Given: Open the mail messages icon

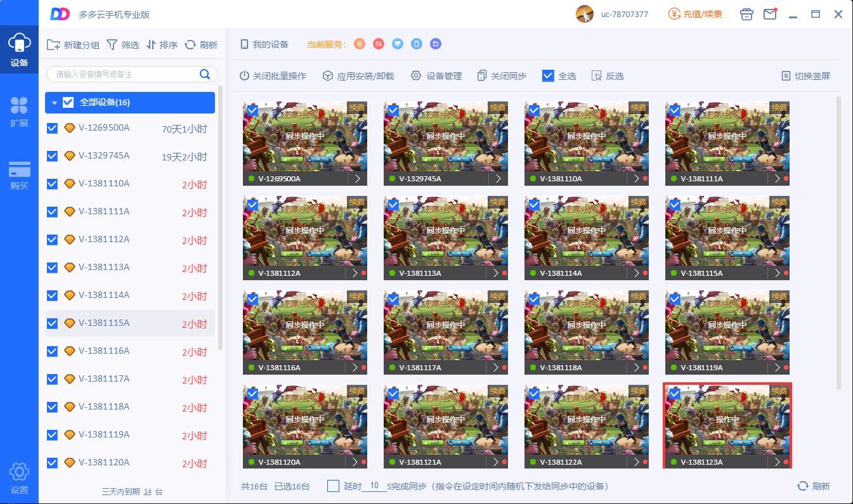Looking at the screenshot, I should (770, 14).
